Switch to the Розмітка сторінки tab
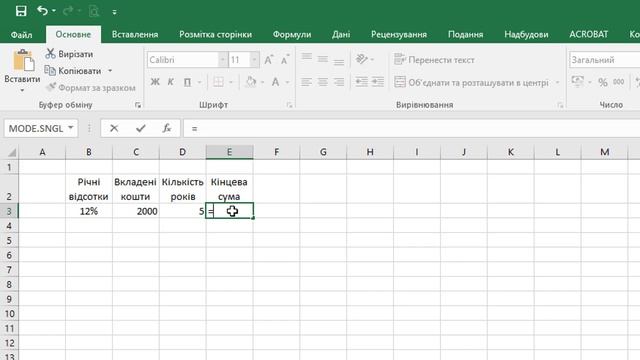640x360 pixels. coord(215,35)
